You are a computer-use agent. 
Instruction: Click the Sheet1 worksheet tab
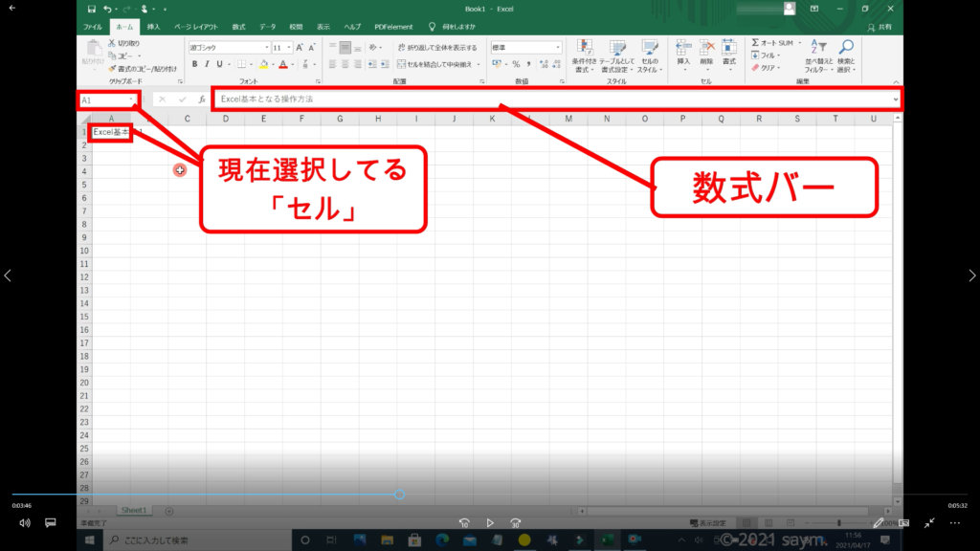point(133,511)
